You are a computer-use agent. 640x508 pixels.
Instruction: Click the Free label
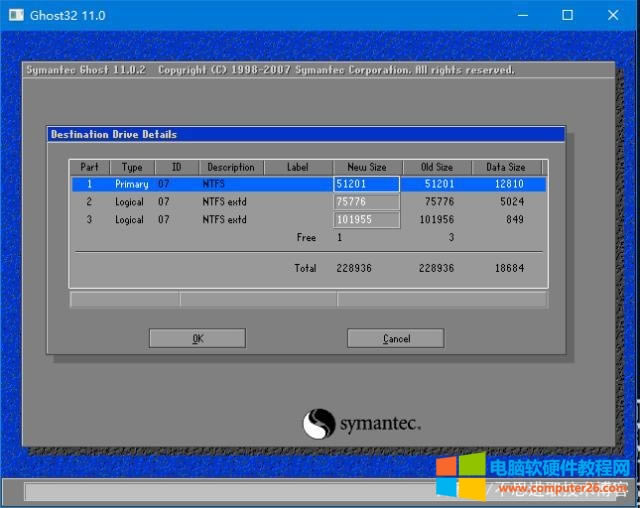[306, 237]
